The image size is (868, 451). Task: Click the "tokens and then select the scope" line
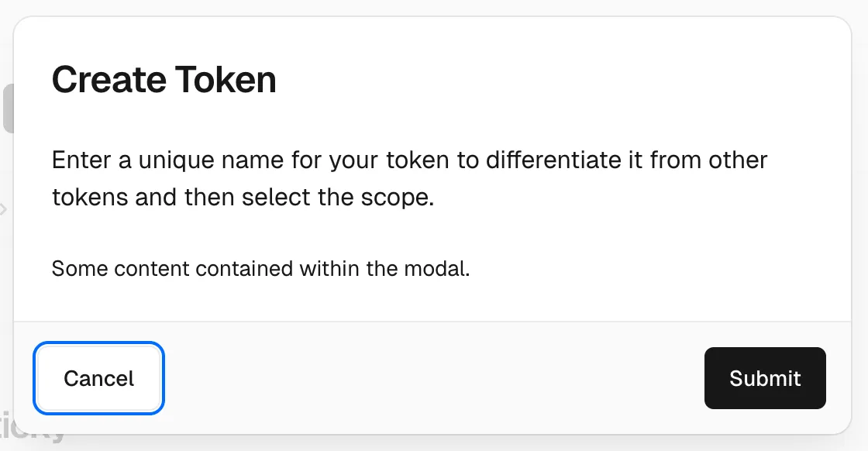click(x=243, y=197)
